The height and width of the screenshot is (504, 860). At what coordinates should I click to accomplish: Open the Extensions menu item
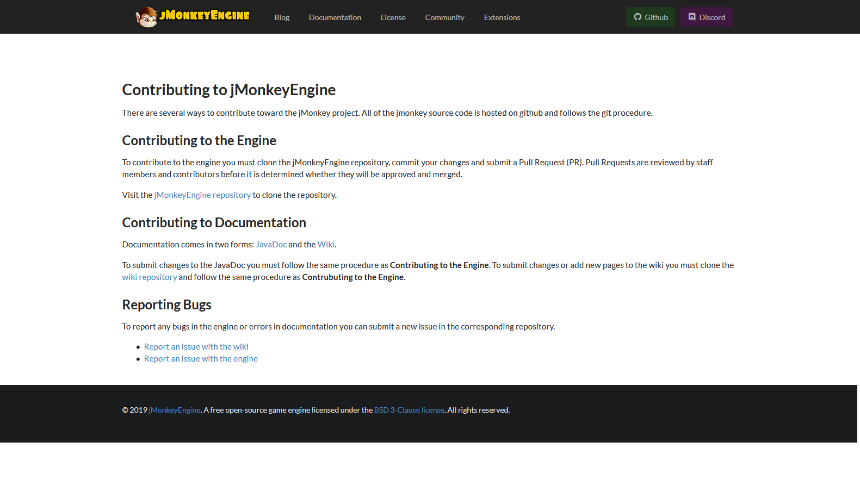(502, 17)
